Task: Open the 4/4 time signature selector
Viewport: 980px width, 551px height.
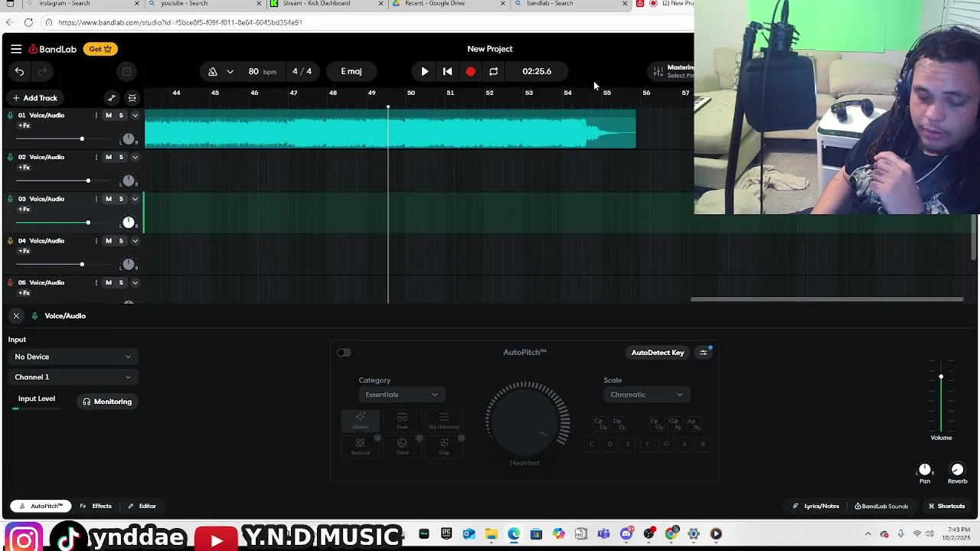Action: [302, 71]
